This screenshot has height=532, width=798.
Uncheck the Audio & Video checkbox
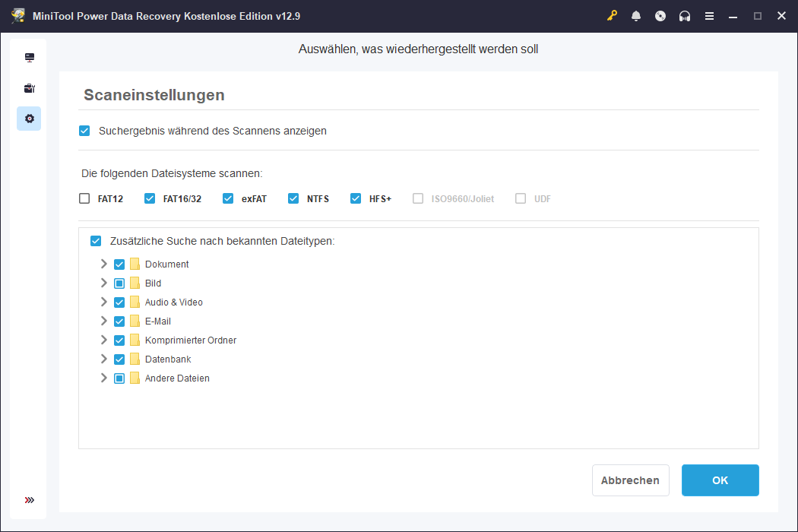tap(119, 302)
